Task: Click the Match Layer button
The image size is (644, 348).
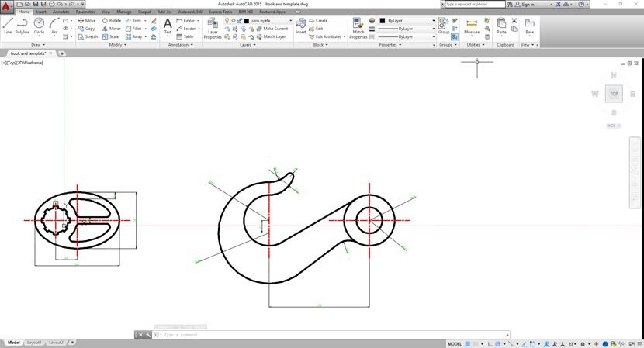Action: click(271, 36)
